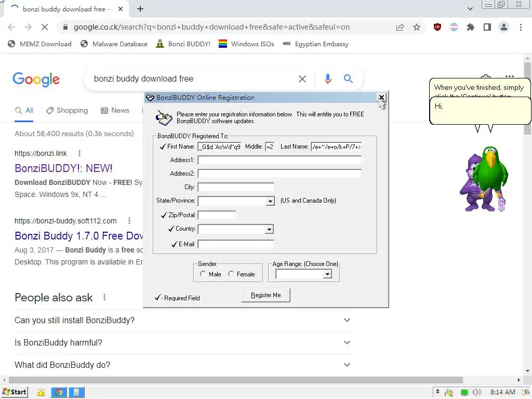The width and height of the screenshot is (532, 399).
Task: Open options for soft112.com result
Action: point(129,221)
